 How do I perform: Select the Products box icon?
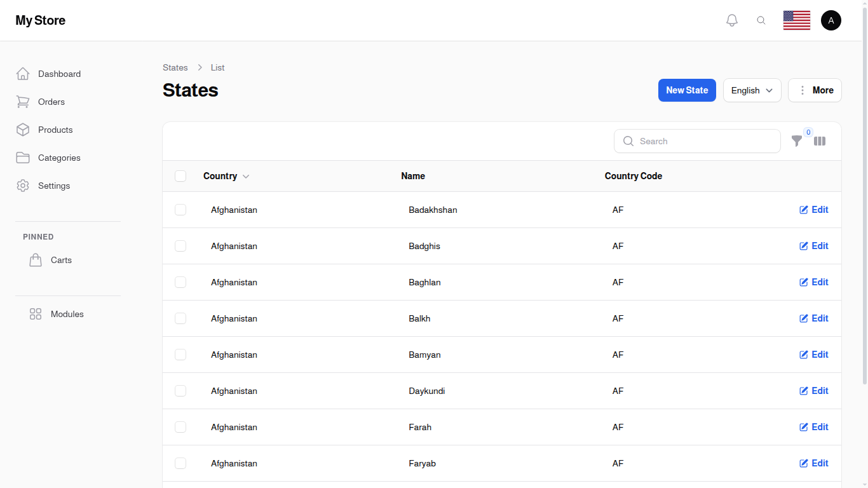click(23, 130)
